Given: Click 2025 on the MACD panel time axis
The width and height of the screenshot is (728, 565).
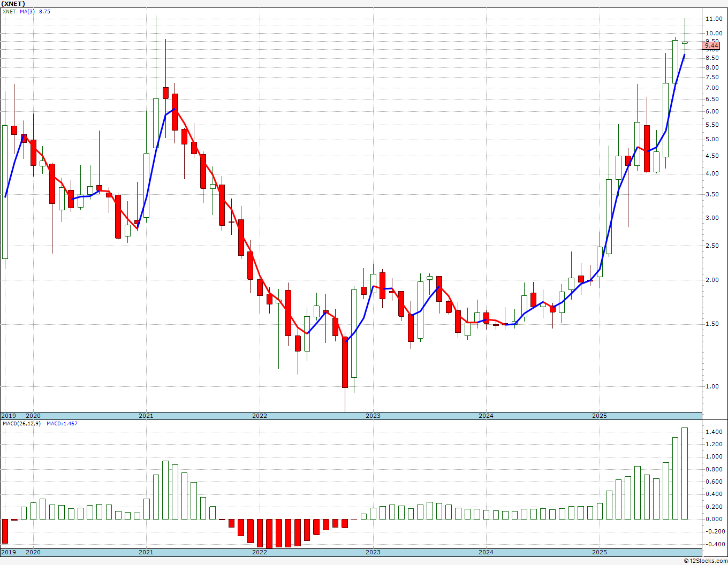Looking at the screenshot, I should pyautogui.click(x=600, y=552).
